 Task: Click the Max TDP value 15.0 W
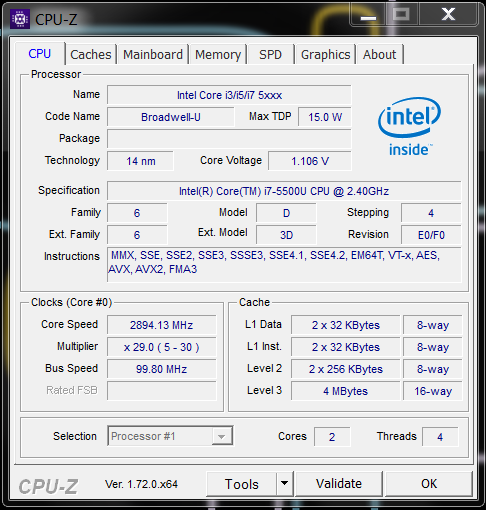click(x=325, y=117)
